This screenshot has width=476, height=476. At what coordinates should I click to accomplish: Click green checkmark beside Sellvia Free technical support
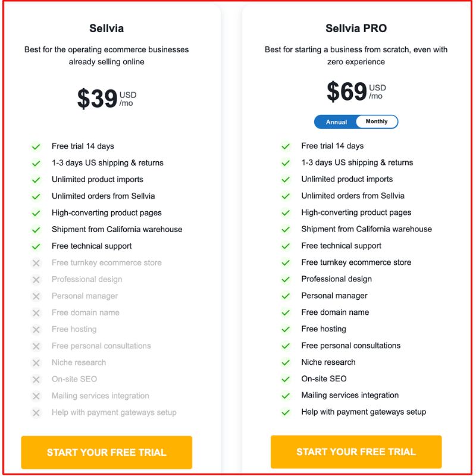36,246
